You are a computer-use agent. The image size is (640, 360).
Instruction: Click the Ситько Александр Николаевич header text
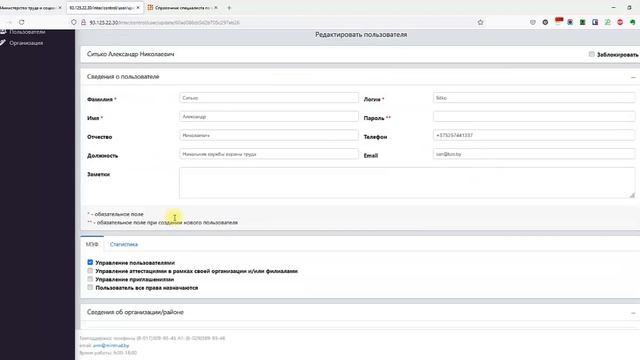[130, 54]
